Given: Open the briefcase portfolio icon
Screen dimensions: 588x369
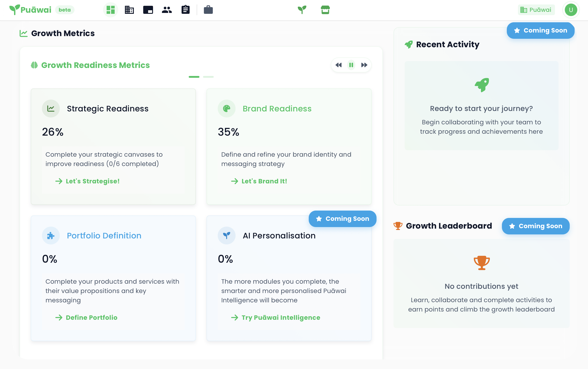Looking at the screenshot, I should [208, 10].
